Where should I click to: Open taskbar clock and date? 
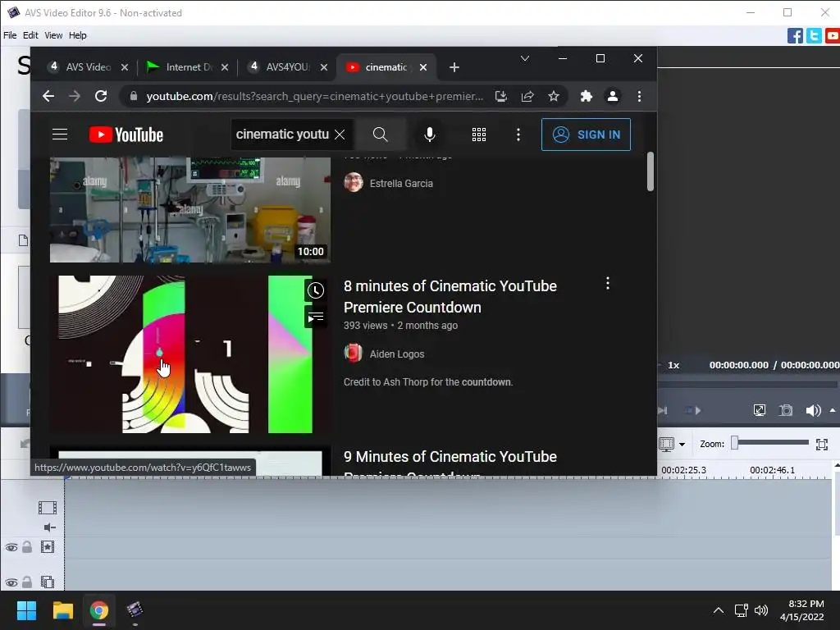[802, 610]
